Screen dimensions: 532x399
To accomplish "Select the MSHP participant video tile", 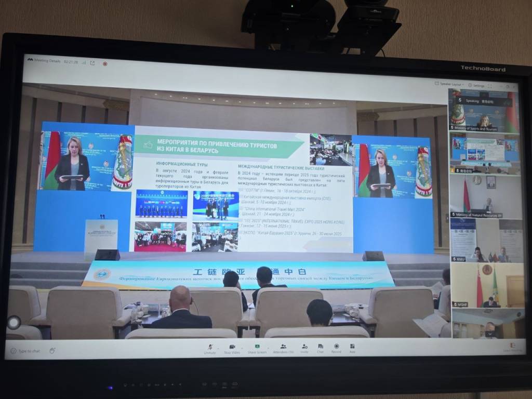I will 488,285.
